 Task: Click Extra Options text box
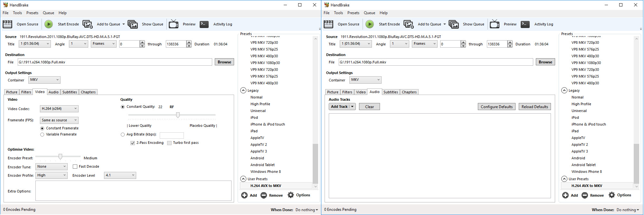(133, 191)
